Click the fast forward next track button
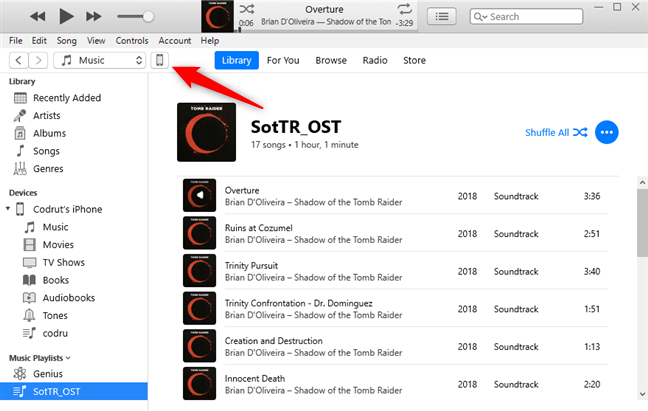 coord(93,17)
